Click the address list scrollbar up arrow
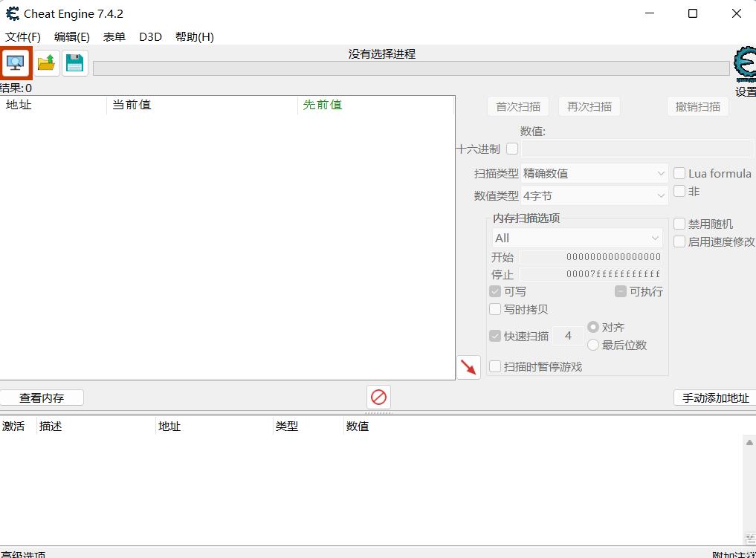This screenshot has width=756, height=558. (x=749, y=442)
